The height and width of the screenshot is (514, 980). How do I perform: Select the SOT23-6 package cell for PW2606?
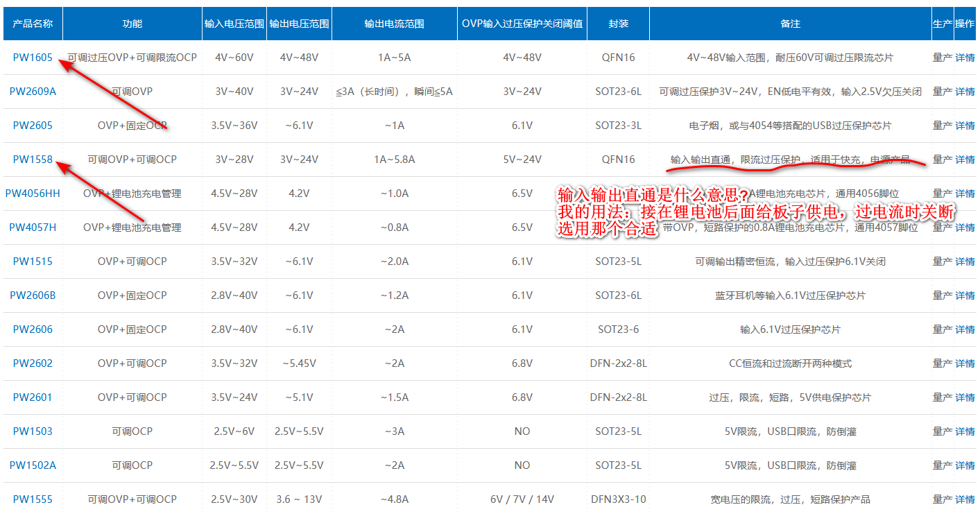[x=618, y=329]
